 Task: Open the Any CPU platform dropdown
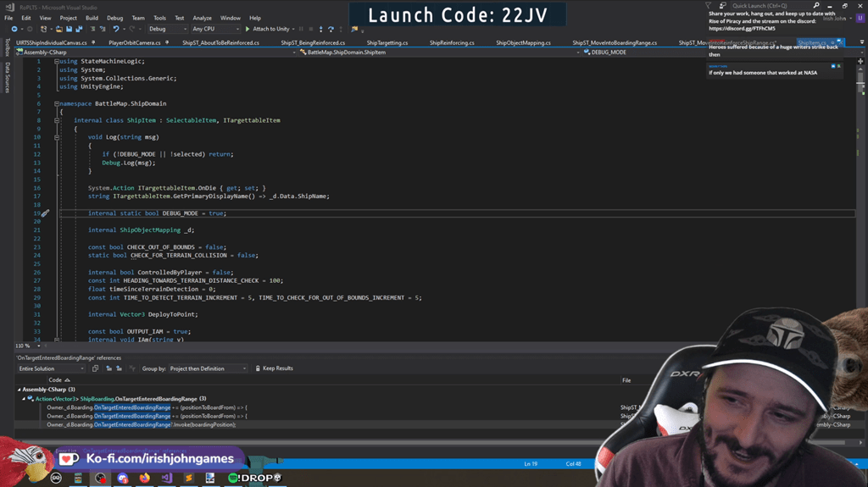pos(215,29)
